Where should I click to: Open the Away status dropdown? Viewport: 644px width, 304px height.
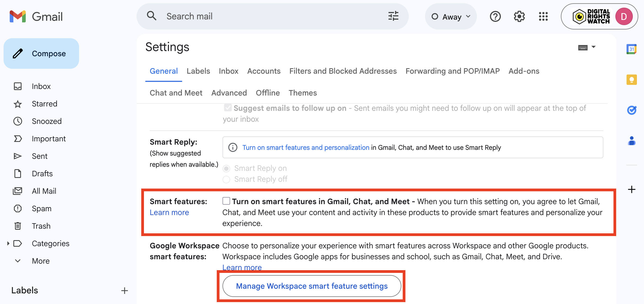pyautogui.click(x=451, y=17)
